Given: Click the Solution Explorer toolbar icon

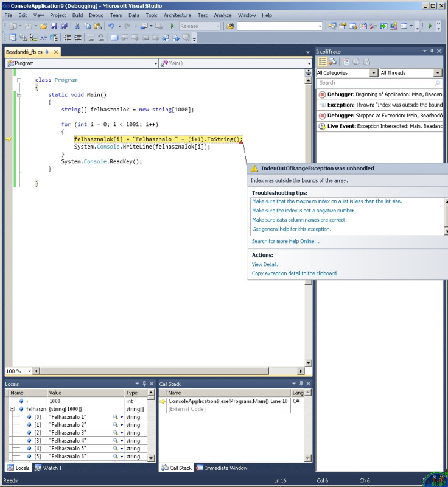Looking at the screenshot, I should click(332, 26).
